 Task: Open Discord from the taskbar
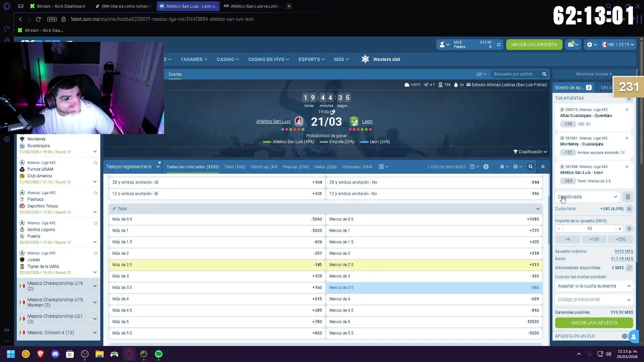[55, 354]
